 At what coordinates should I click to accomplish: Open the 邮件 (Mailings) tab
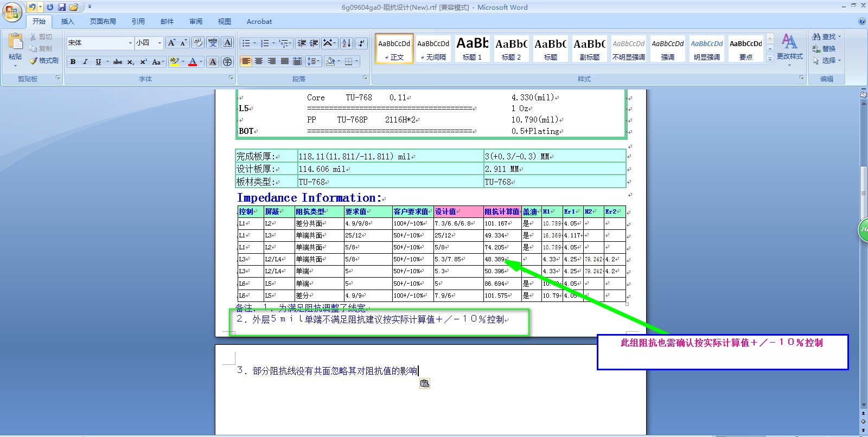(x=167, y=22)
